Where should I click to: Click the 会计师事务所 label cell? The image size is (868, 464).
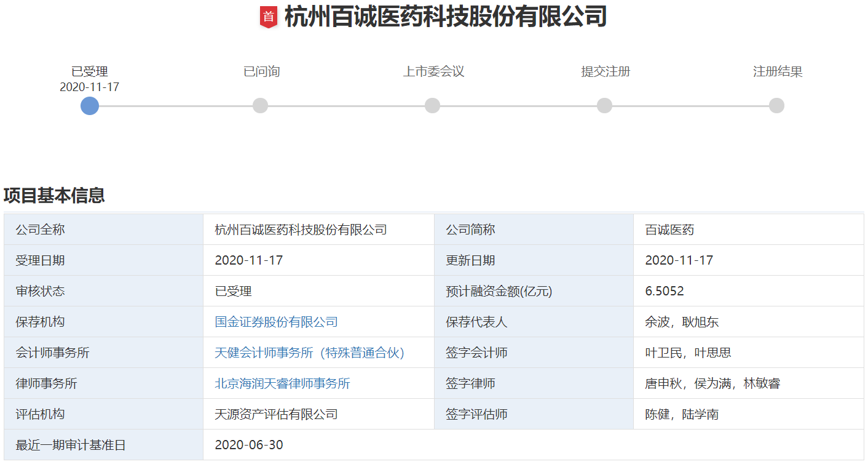[104, 353]
